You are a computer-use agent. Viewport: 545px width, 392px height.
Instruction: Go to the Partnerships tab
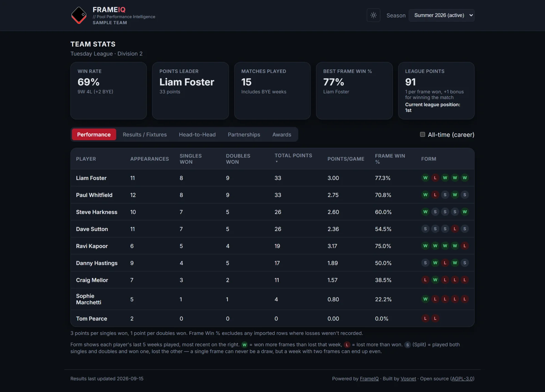click(x=244, y=135)
